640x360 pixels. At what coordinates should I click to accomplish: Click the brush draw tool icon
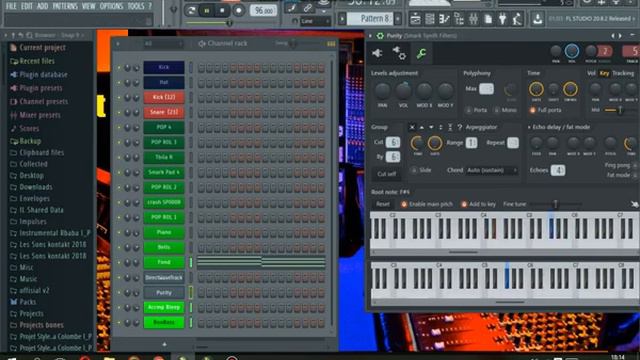[x=292, y=7]
